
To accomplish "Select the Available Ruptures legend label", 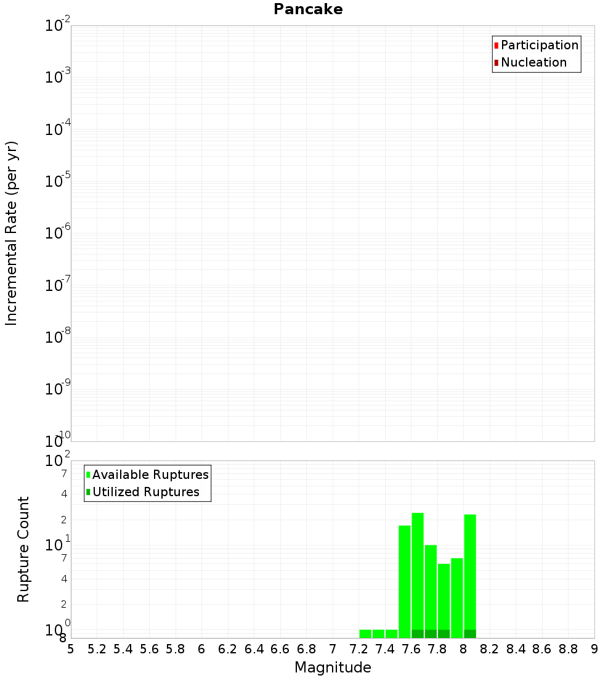I will click(x=150, y=475).
